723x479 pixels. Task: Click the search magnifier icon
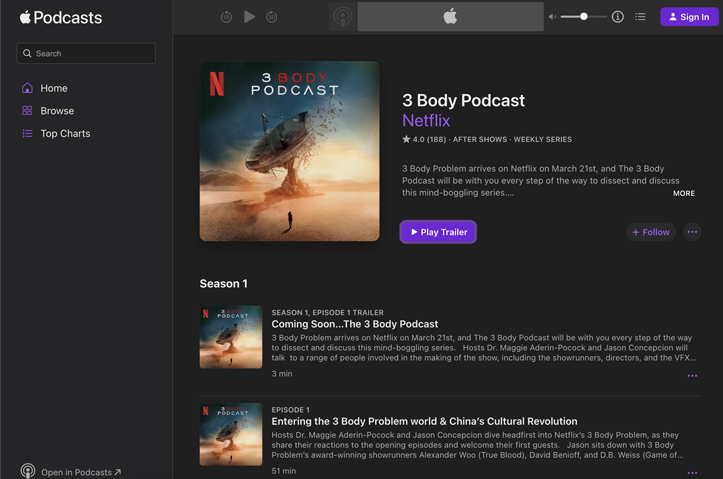pos(27,53)
